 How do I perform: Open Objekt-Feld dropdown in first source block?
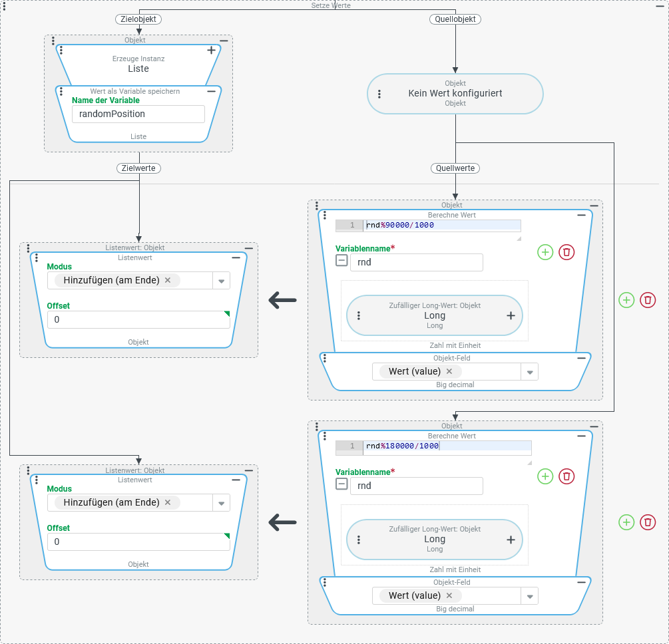[x=529, y=372]
